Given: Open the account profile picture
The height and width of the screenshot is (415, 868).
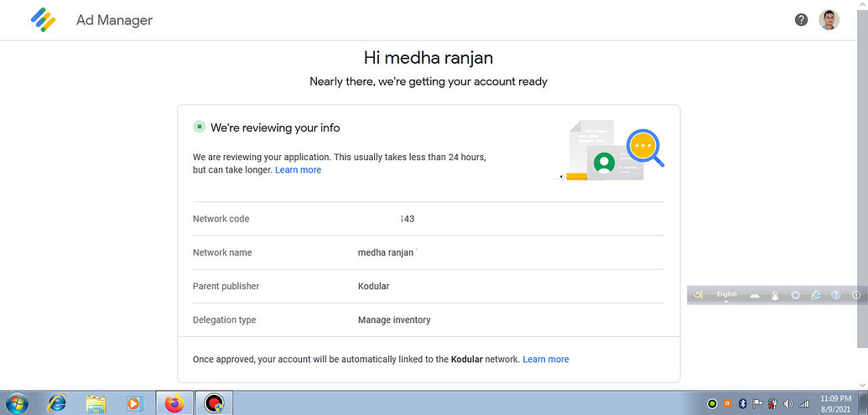Looking at the screenshot, I should coord(829,20).
